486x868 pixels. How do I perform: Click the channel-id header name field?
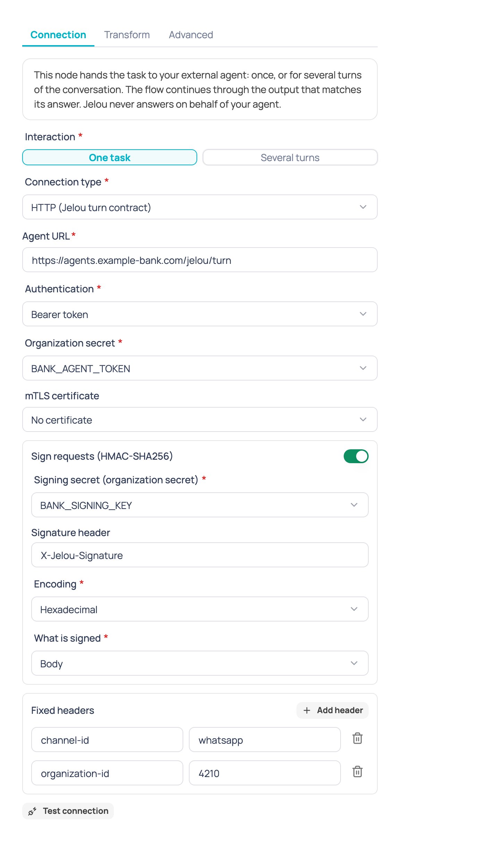pos(107,740)
